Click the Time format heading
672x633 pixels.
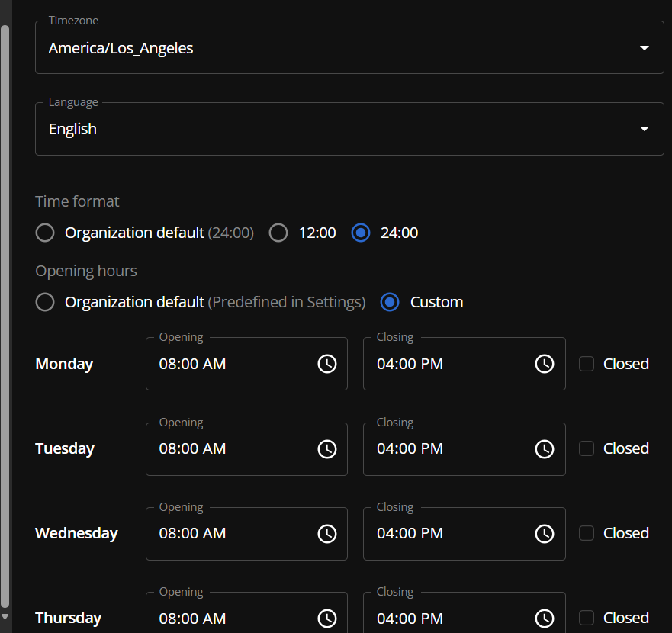point(77,201)
